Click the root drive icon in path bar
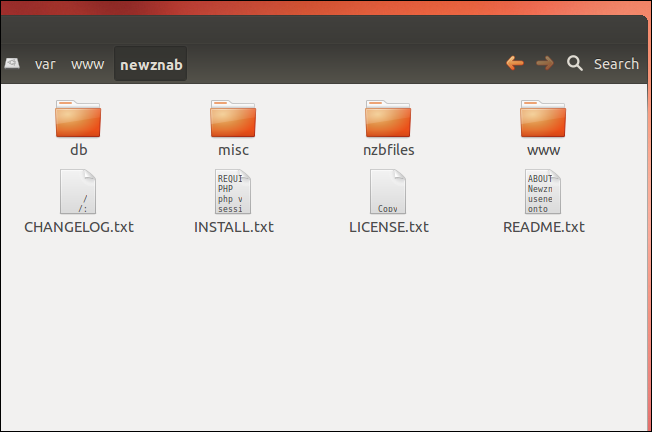Image resolution: width=652 pixels, height=432 pixels. click(x=12, y=63)
